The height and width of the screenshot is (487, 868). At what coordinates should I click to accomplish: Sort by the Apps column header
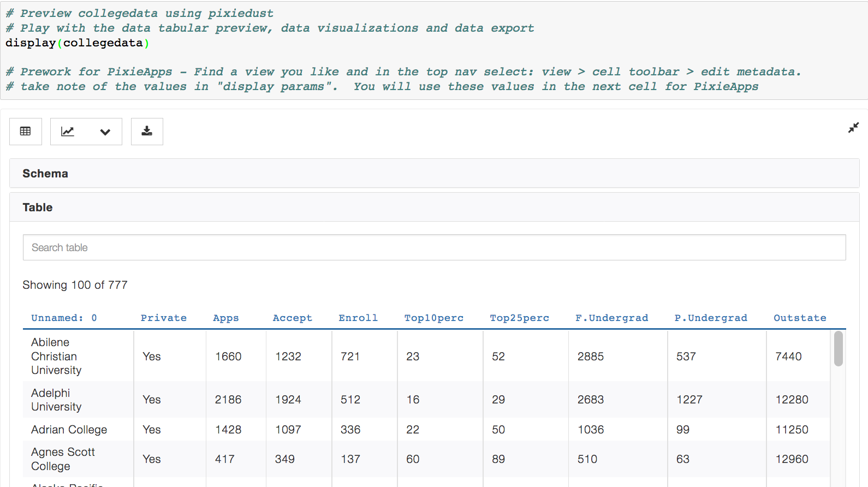(x=226, y=318)
